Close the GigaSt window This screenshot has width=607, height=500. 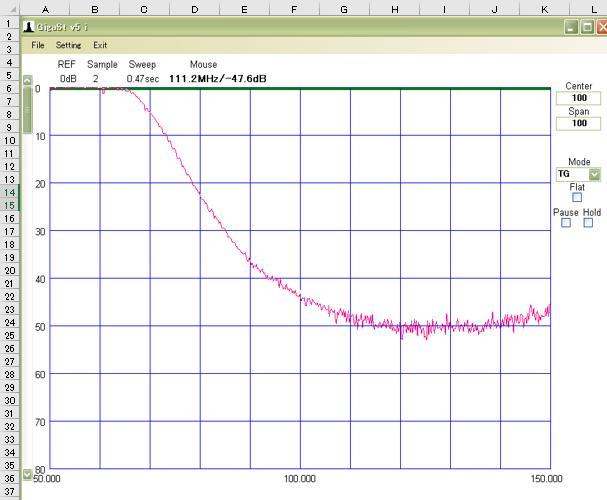point(601,28)
